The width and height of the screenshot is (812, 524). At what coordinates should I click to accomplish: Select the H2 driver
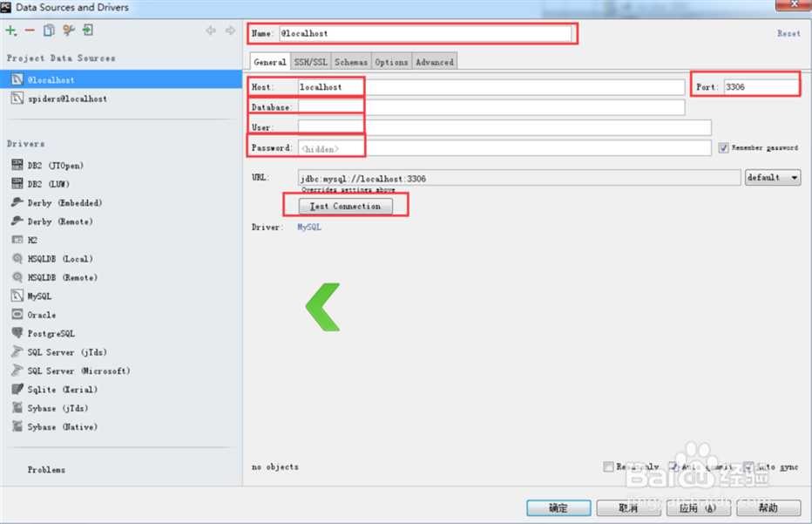[x=32, y=240]
